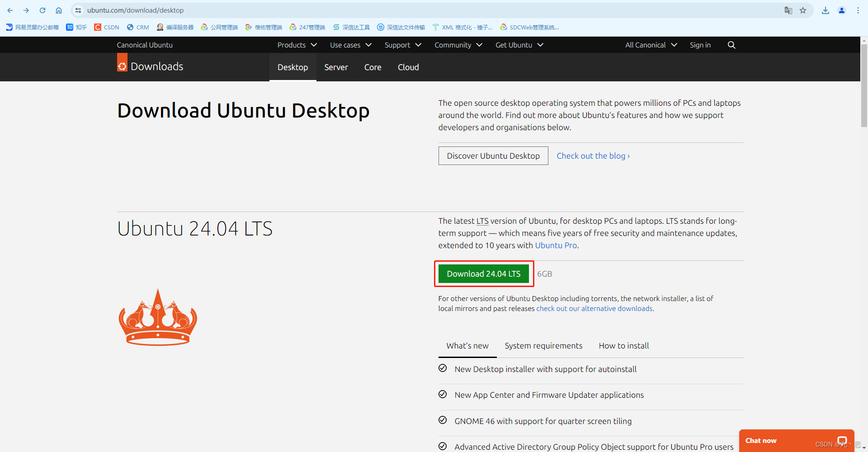Switch to the How to install tab
868x452 pixels.
pyautogui.click(x=624, y=346)
